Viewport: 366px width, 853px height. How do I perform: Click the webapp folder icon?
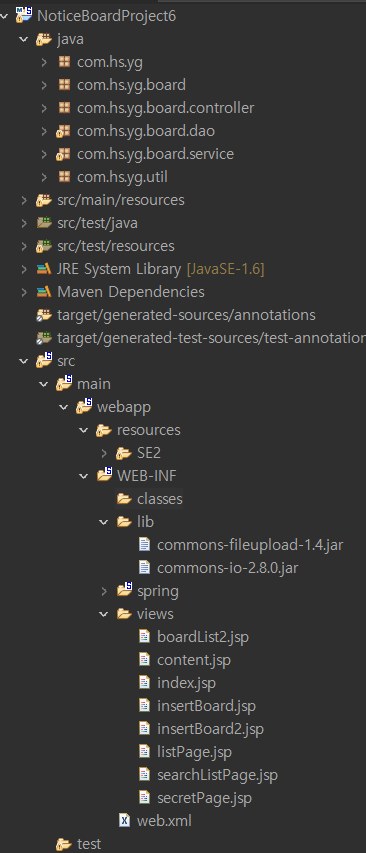pyautogui.click(x=84, y=406)
